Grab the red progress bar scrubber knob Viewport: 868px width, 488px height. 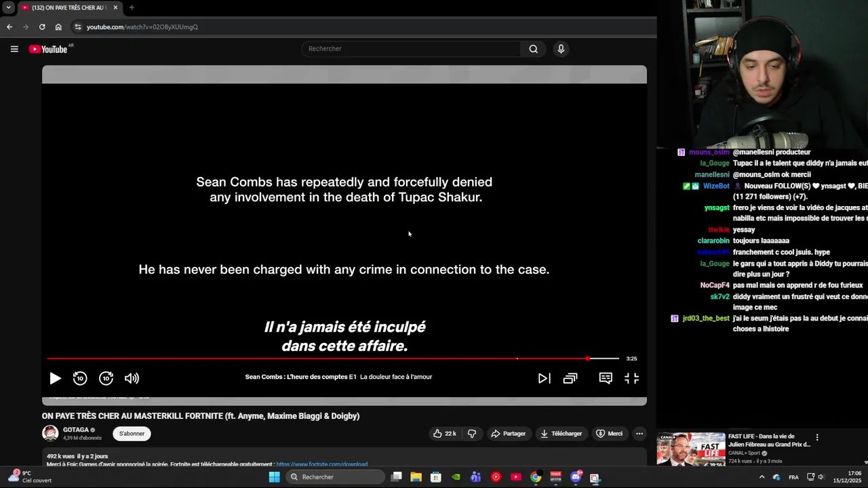(588, 359)
